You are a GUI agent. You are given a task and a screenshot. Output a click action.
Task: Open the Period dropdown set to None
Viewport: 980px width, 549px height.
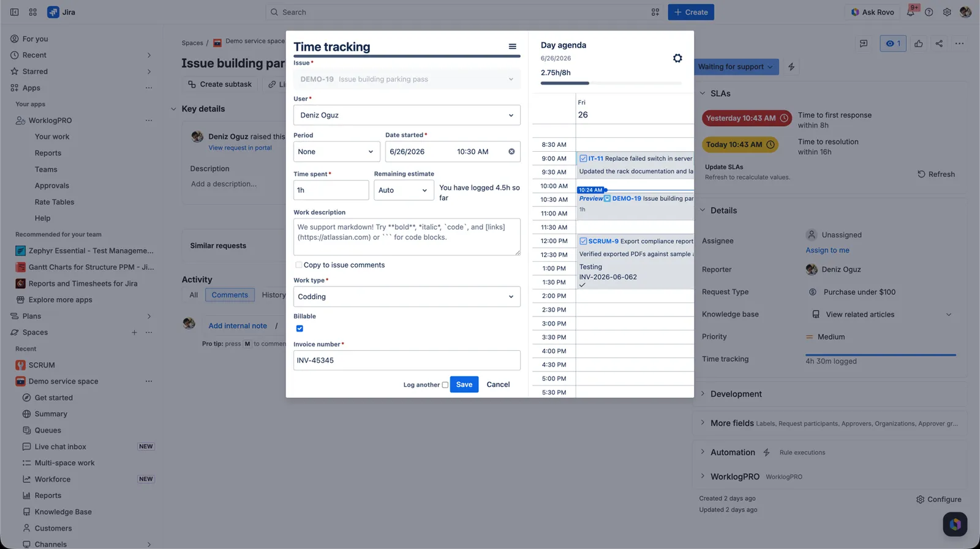[336, 152]
